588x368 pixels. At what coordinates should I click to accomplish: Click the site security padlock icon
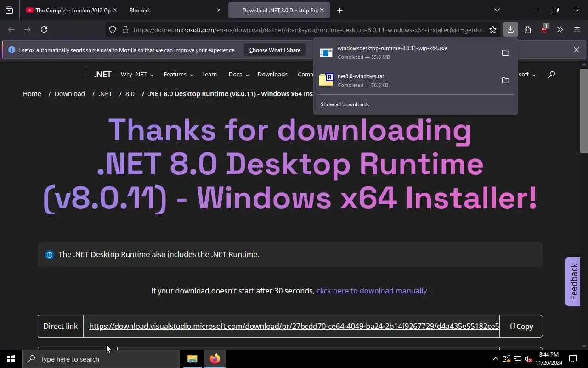pyautogui.click(x=125, y=30)
